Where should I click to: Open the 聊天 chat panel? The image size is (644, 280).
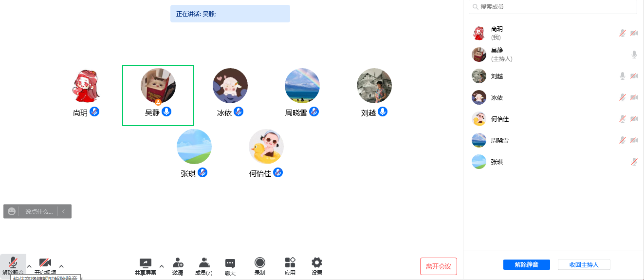pos(230,263)
